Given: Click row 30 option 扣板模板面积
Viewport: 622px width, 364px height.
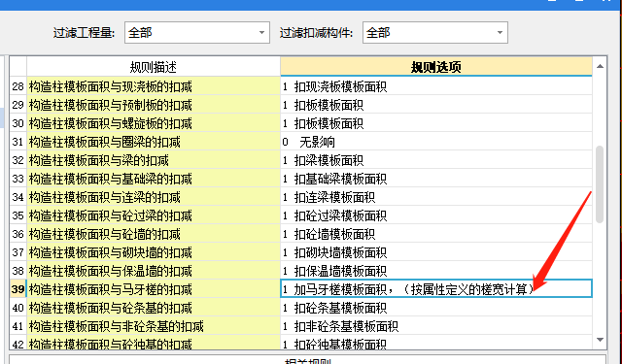Looking at the screenshot, I should [x=436, y=123].
